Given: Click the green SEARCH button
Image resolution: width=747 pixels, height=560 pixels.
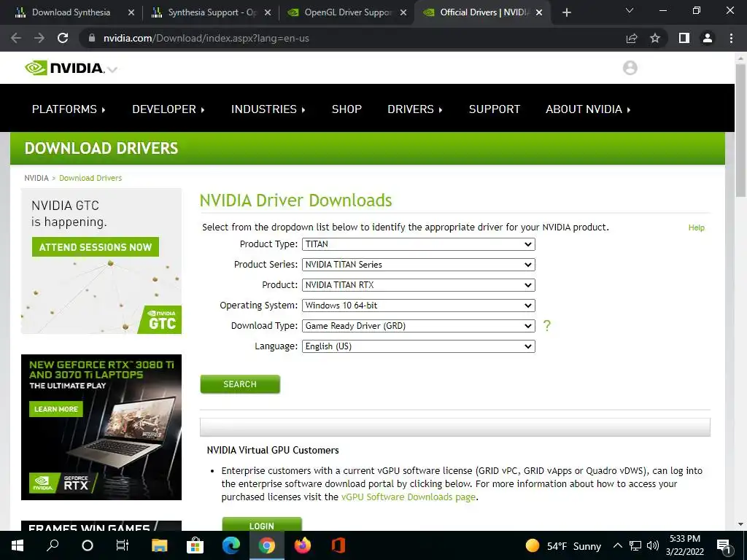Looking at the screenshot, I should click(x=240, y=384).
